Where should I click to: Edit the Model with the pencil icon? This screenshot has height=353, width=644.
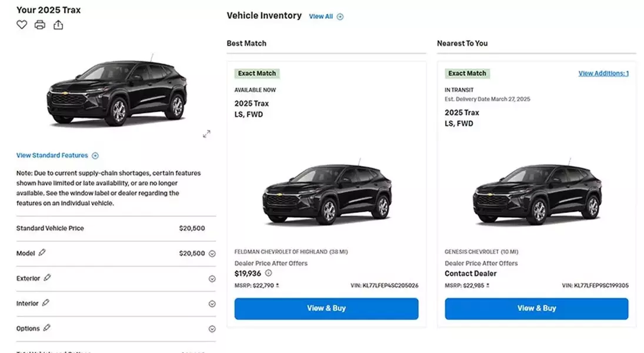tap(42, 253)
